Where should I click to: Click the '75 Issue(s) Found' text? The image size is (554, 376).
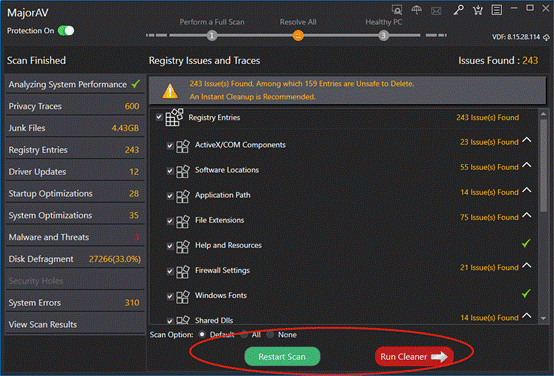click(x=489, y=217)
